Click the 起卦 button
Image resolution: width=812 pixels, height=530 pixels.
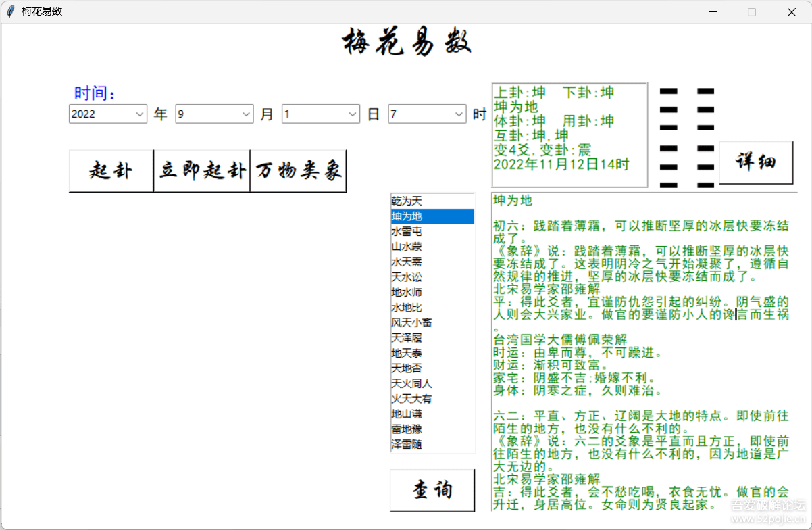111,171
